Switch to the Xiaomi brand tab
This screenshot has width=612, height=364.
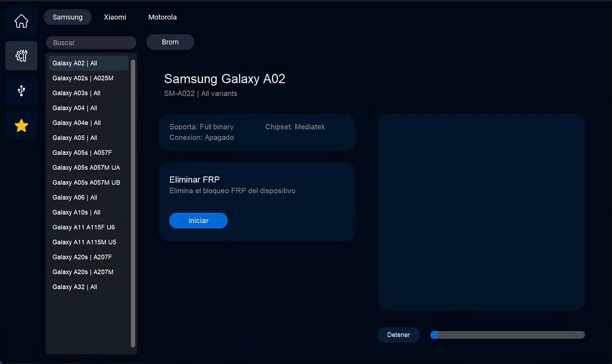tap(115, 17)
